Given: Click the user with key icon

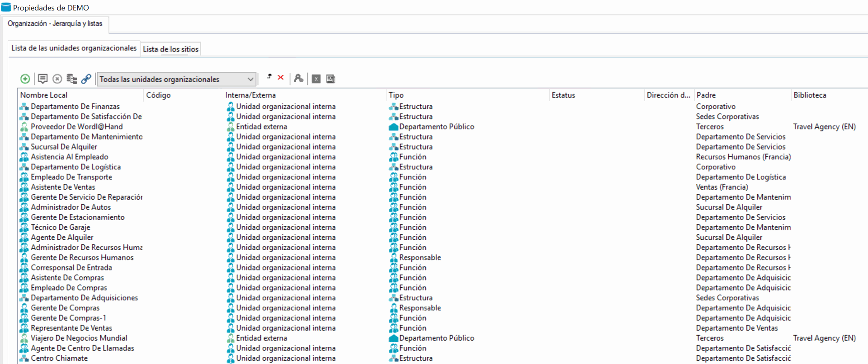Looking at the screenshot, I should (298, 79).
